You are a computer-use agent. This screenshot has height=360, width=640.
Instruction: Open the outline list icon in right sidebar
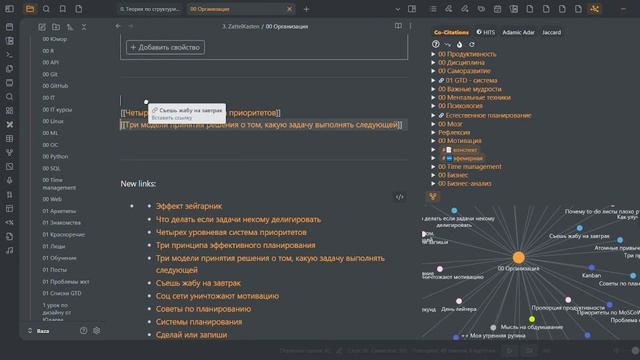(433, 9)
